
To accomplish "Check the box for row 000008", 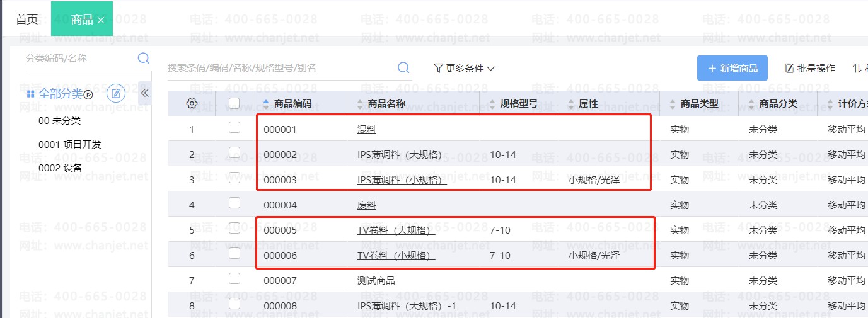I will [x=234, y=304].
